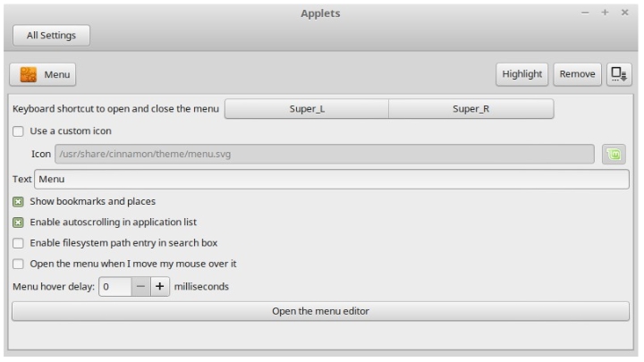This screenshot has width=644, height=362.
Task: Click the Super_R keyboard shortcut slot
Action: click(470, 109)
